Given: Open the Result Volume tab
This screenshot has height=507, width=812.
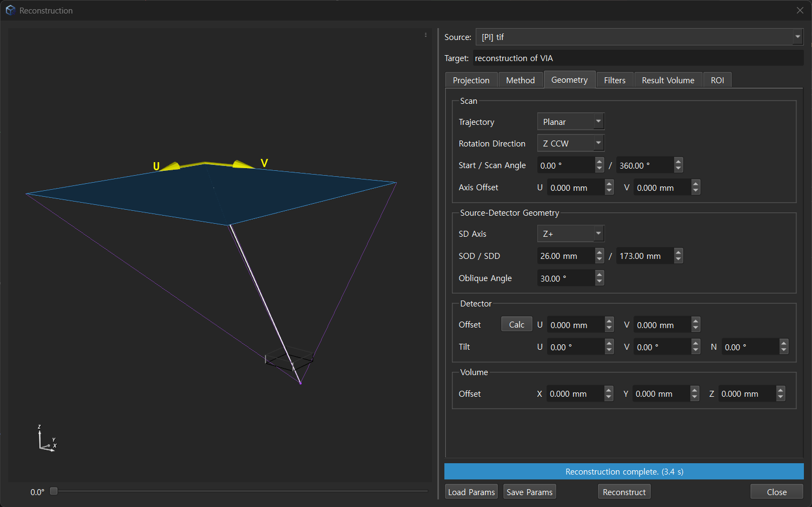Looking at the screenshot, I should (x=668, y=79).
